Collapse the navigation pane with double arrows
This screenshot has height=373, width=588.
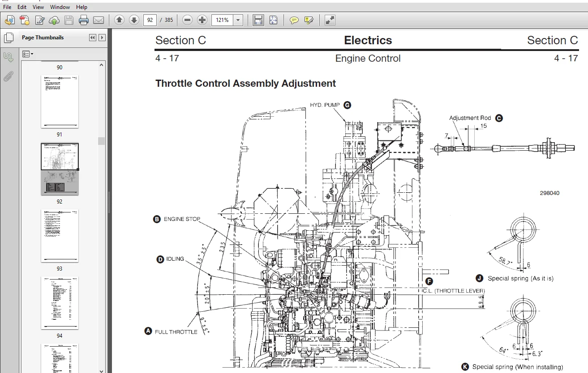tap(93, 38)
